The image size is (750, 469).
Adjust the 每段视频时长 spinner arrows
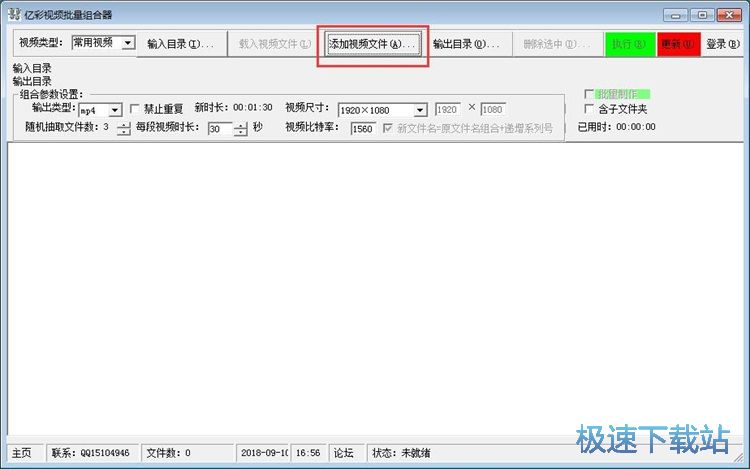coord(241,129)
